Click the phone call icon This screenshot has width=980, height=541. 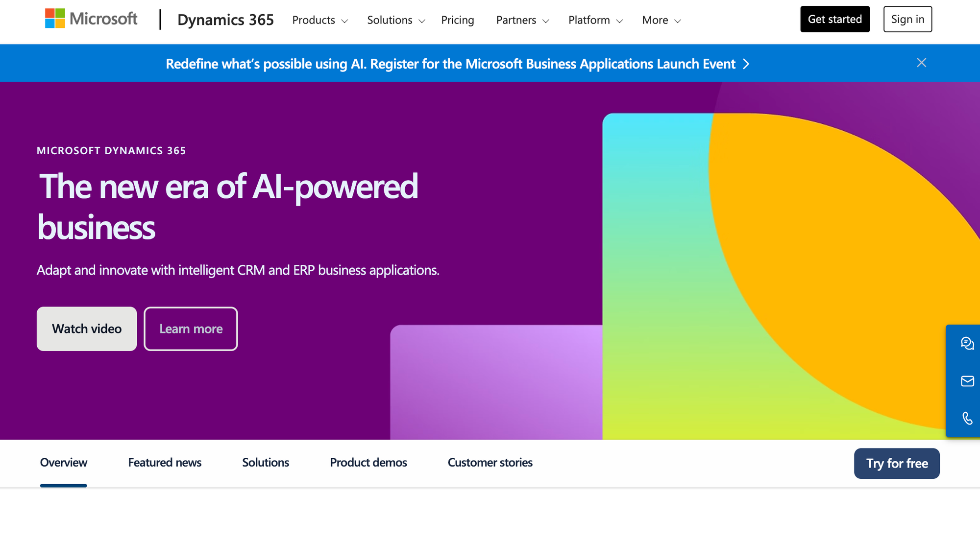coord(967,418)
